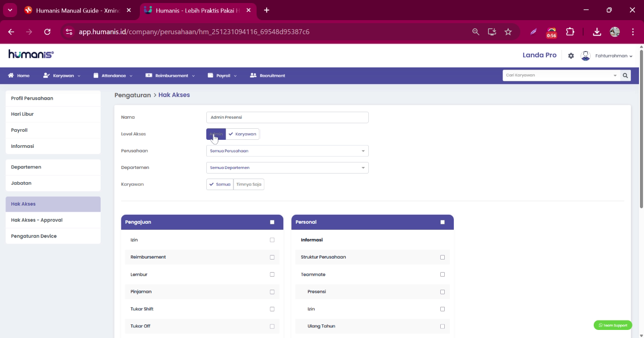Open Profil Perusahaan in sidebar
The height and width of the screenshot is (338, 644).
[53, 98]
